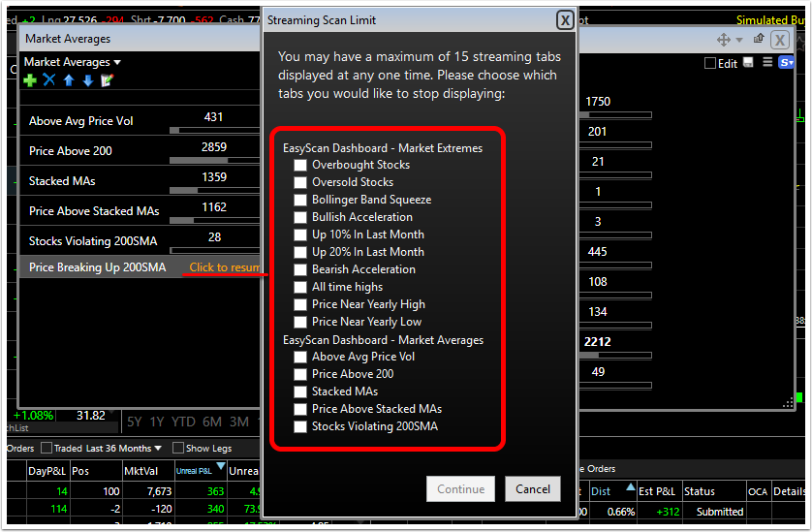Check the Oversold Stocks checkbox
This screenshot has height=532, width=812.
(x=300, y=183)
